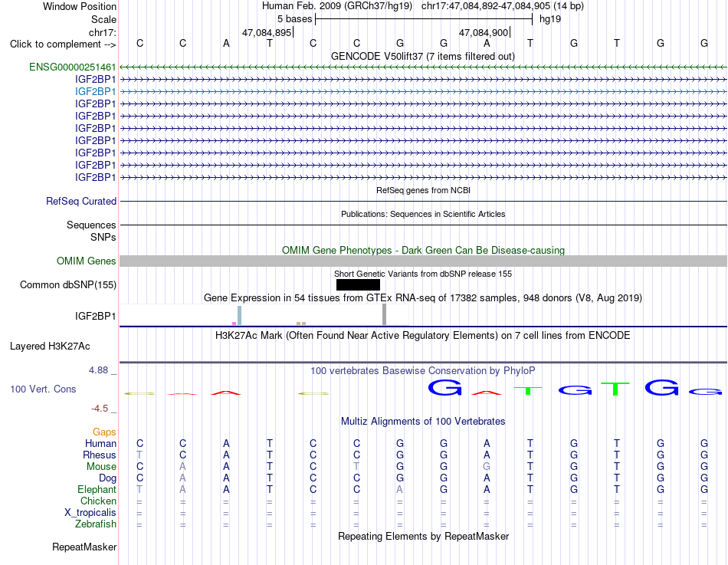728x565 pixels.
Task: Click the 4.88 PhyloP maximum value
Action: (x=98, y=370)
